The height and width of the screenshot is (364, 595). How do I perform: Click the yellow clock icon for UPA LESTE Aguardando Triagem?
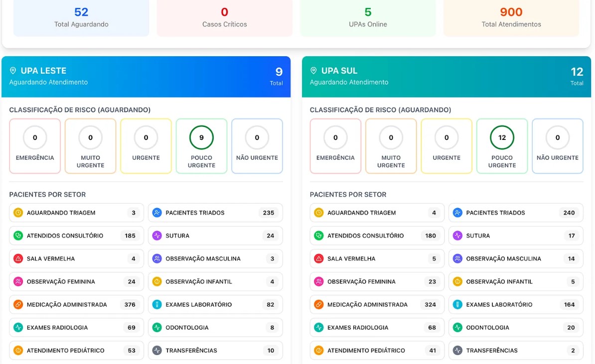18,213
